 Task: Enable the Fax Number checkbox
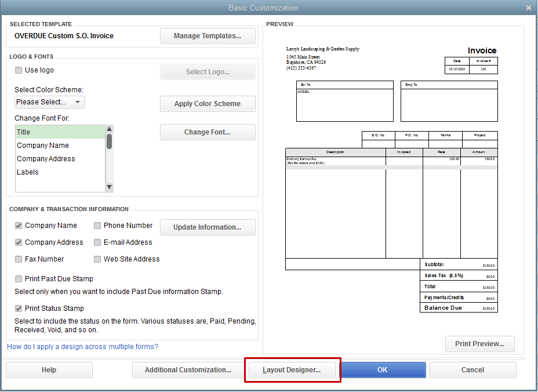[19, 259]
